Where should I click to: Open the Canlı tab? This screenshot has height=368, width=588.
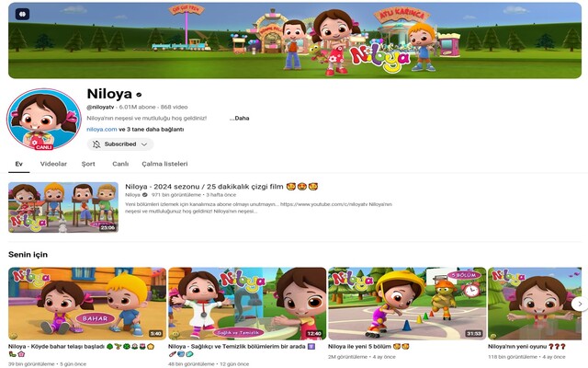(x=120, y=164)
